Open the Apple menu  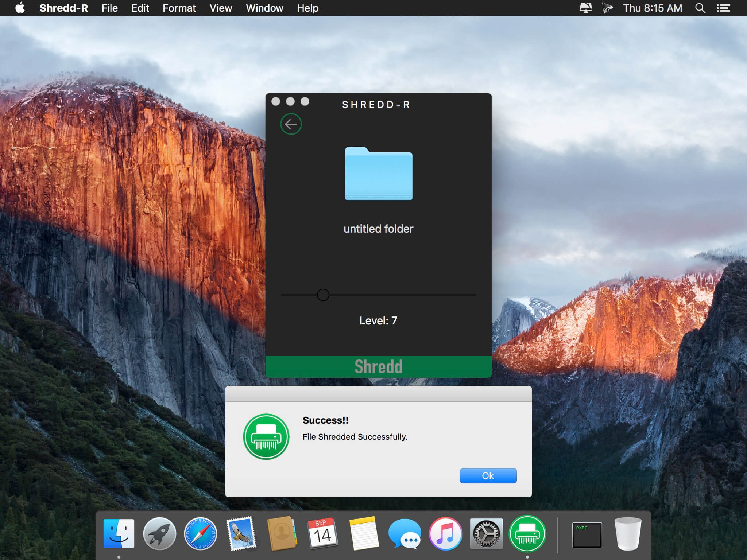click(x=20, y=8)
